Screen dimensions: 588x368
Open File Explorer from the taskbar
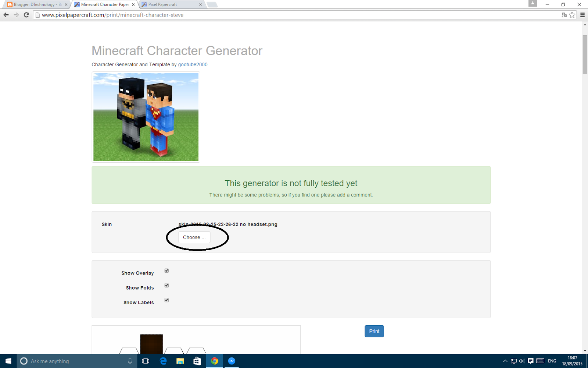point(180,361)
